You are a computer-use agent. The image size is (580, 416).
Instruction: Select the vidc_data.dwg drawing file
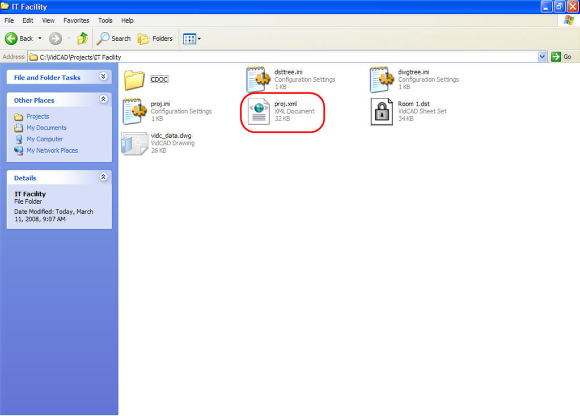158,143
